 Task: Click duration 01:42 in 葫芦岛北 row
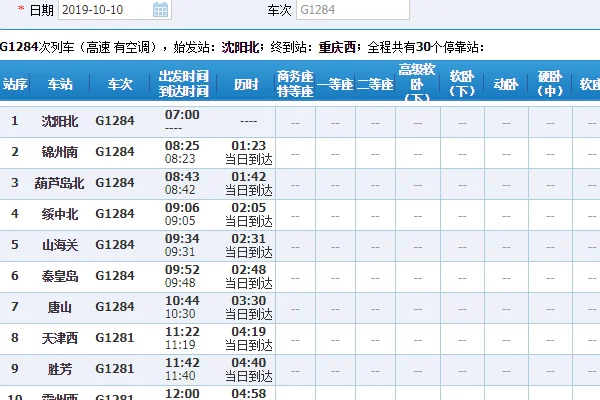249,176
